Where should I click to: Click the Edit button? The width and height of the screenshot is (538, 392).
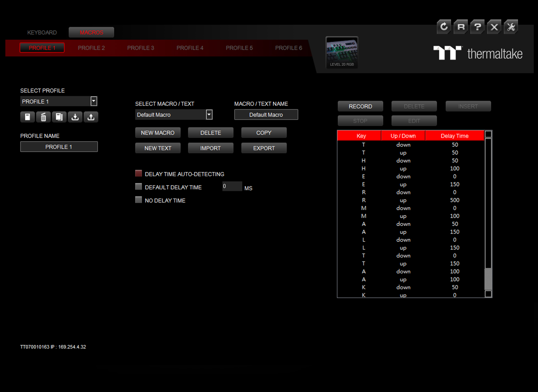[x=414, y=121]
